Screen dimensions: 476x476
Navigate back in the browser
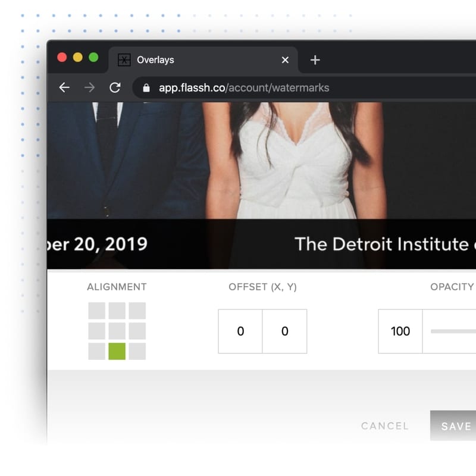(x=64, y=87)
